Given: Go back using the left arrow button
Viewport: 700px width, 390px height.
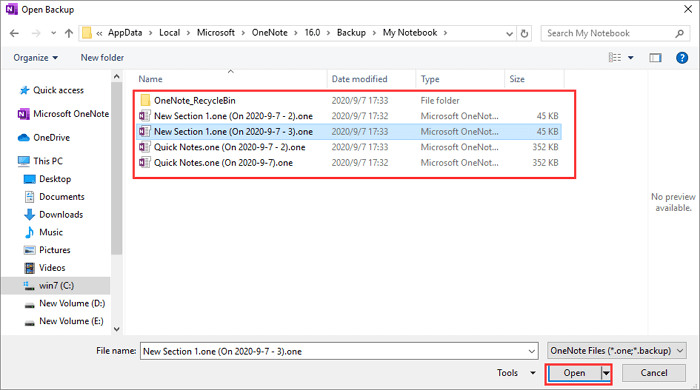Looking at the screenshot, I should coord(14,33).
